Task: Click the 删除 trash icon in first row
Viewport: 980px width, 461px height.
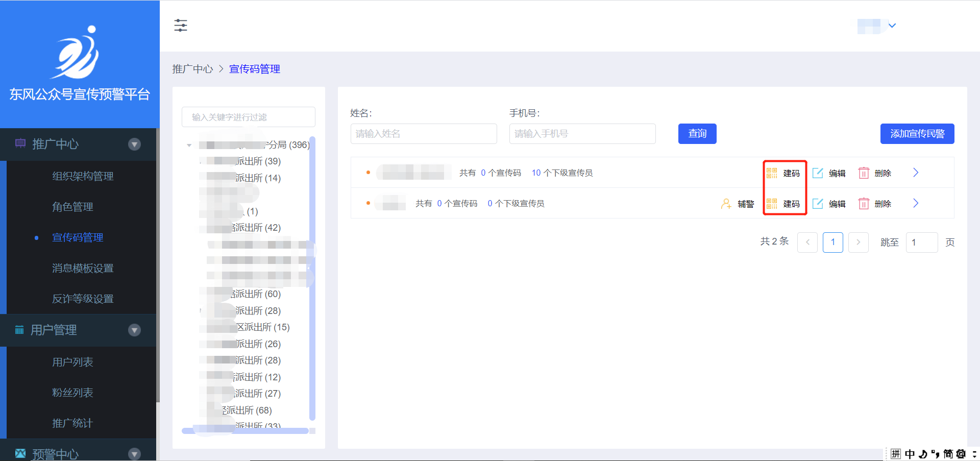Action: click(864, 173)
